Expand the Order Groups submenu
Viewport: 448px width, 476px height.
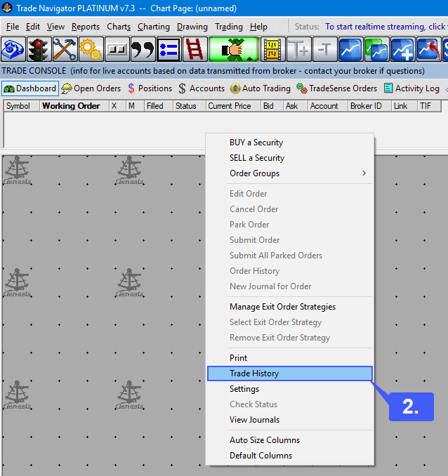tap(290, 173)
